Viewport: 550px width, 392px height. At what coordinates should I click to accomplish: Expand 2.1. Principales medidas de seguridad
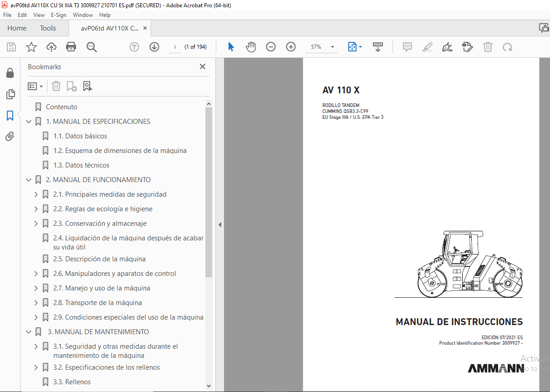click(x=36, y=194)
